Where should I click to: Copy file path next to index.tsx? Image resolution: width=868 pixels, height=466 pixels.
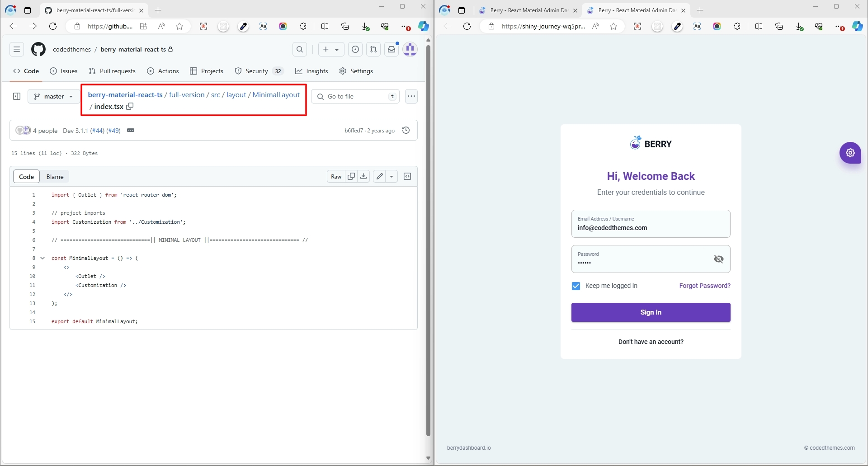tap(130, 107)
